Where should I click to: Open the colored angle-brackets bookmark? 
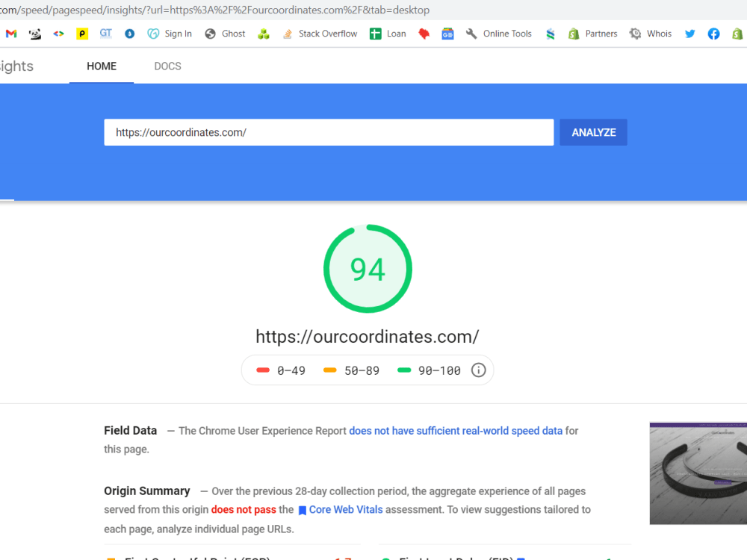58,34
